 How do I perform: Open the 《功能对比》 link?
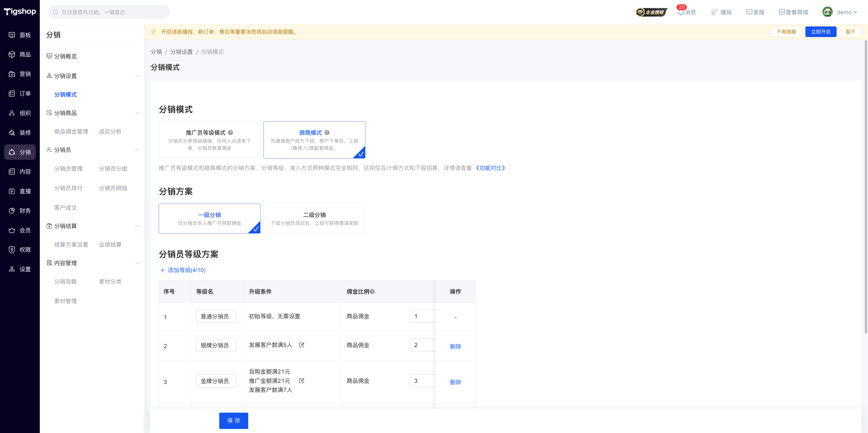[x=490, y=168]
